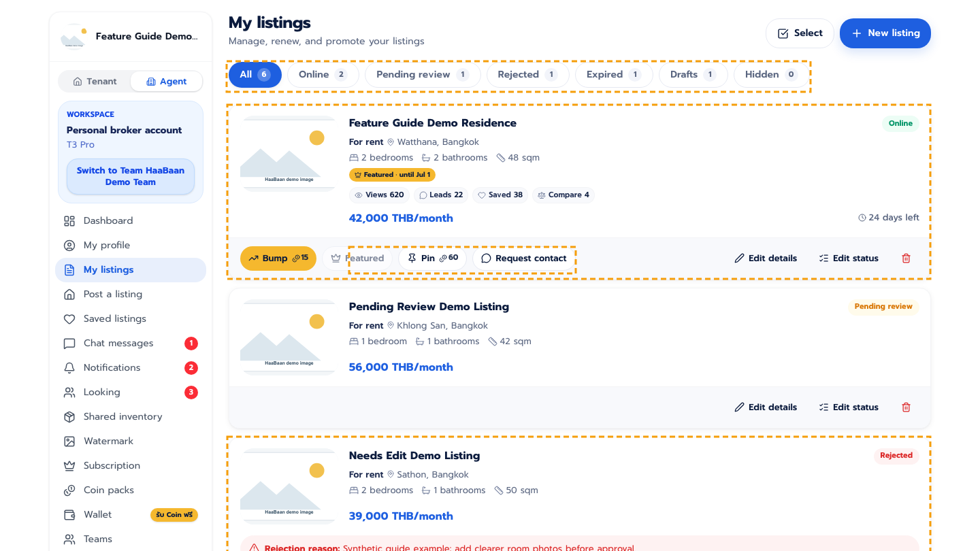Open the Looking section
Screen dimensions: 980x551
[x=131, y=393]
